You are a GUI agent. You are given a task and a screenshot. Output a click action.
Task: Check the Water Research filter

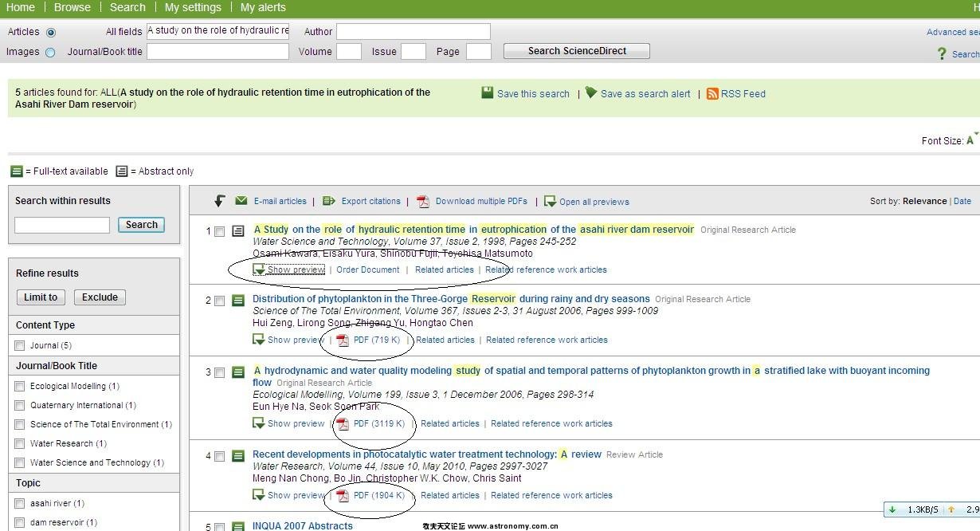20,444
